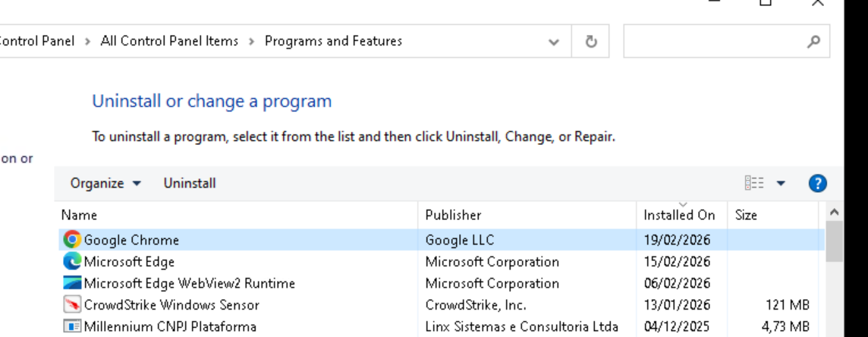Open the help question mark icon
Screen dimensions: 868x337
pos(817,183)
